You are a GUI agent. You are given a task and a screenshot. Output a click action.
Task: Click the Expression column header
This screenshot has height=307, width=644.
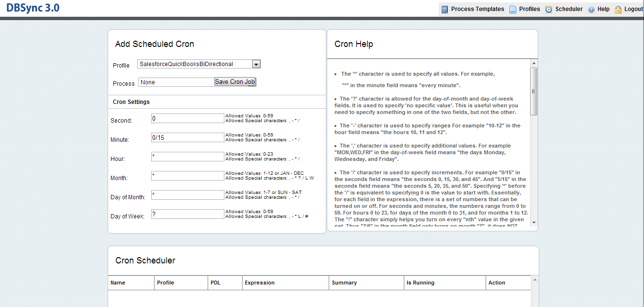coord(259,283)
